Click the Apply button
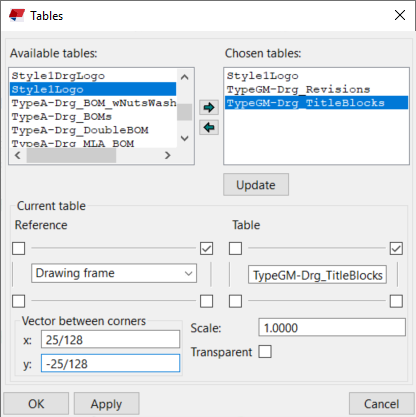 coord(107,404)
